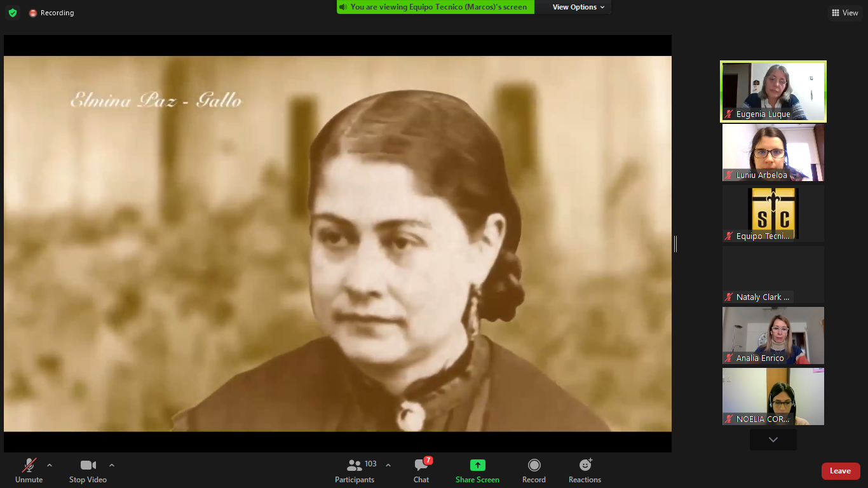Image resolution: width=868 pixels, height=488 pixels.
Task: Expand the arrow beside Participants
Action: [x=388, y=465]
